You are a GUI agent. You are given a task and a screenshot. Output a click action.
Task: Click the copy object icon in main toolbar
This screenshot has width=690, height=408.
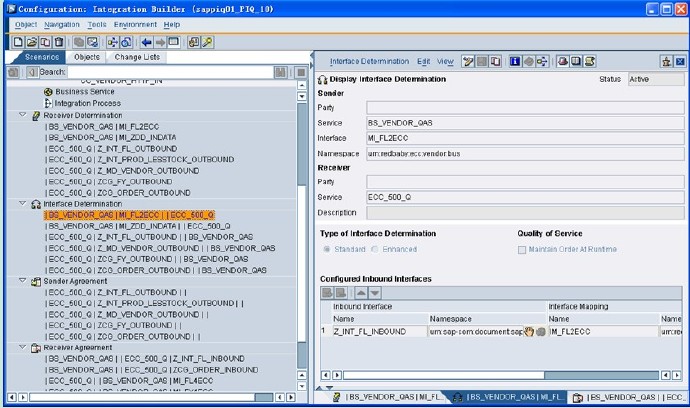tap(45, 42)
